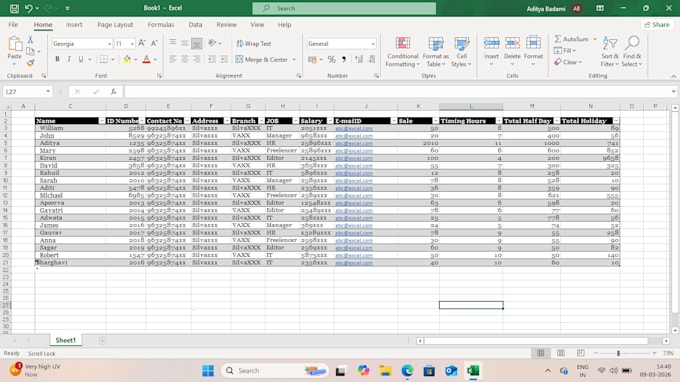Toggle Italic formatting

69,59
